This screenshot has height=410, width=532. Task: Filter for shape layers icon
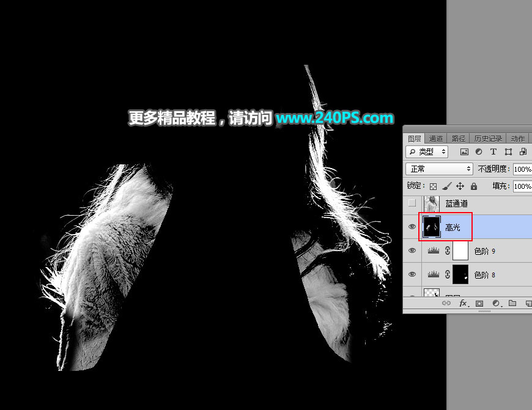tap(508, 152)
